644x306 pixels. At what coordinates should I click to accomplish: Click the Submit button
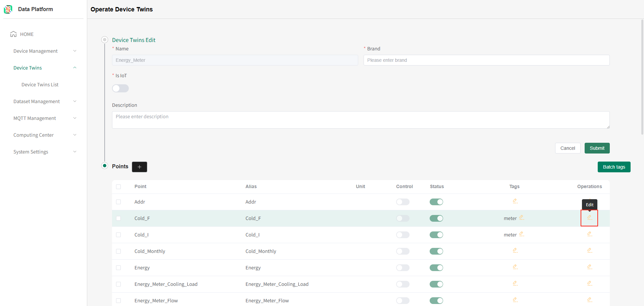tap(597, 148)
